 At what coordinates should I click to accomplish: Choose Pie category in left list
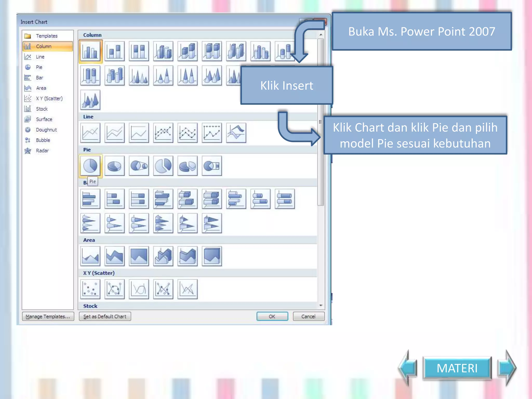[x=48, y=67]
